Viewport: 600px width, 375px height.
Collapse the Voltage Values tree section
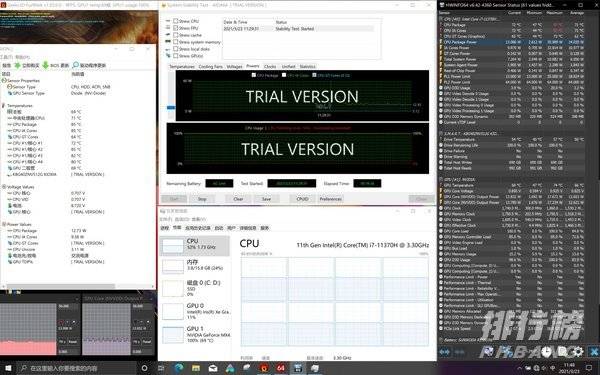(x=3, y=187)
